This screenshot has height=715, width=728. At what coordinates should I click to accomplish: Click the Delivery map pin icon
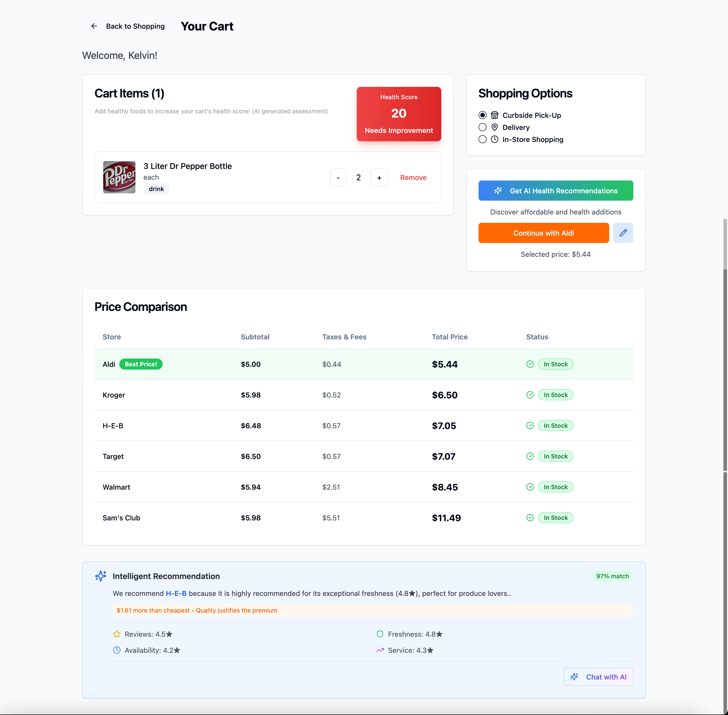pyautogui.click(x=494, y=127)
